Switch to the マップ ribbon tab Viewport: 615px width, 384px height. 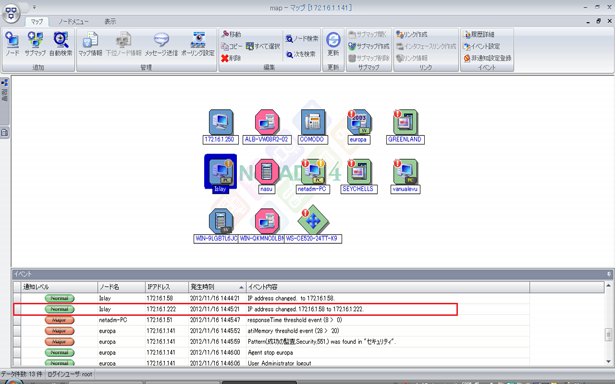pyautogui.click(x=37, y=22)
